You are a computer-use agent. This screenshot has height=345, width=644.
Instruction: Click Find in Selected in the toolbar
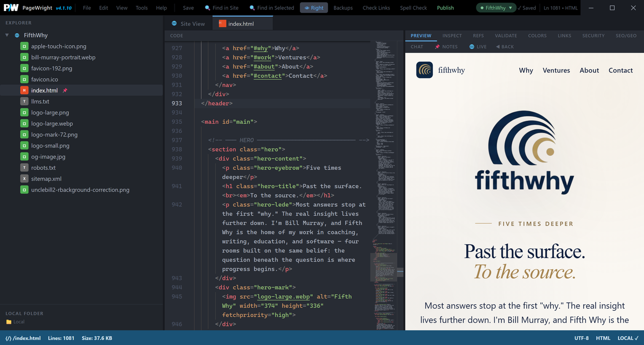click(272, 8)
